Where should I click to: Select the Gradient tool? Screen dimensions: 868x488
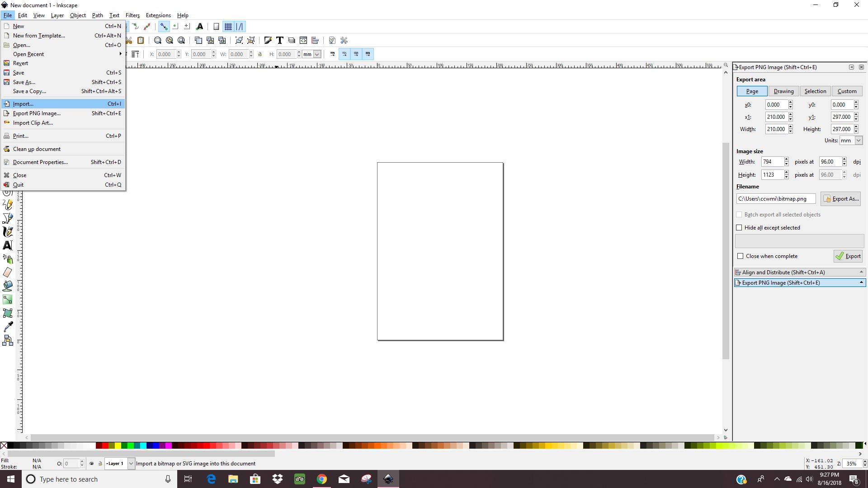(8, 300)
